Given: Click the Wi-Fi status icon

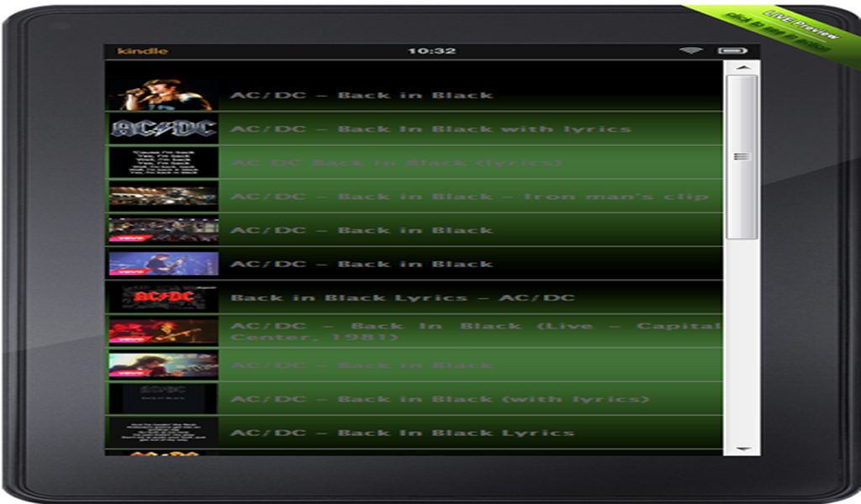Looking at the screenshot, I should (691, 49).
